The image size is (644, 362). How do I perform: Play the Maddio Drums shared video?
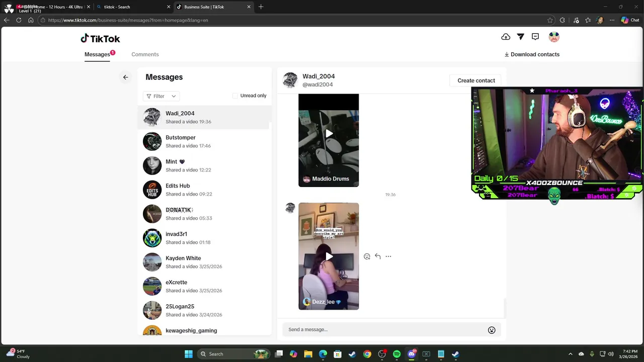329,134
